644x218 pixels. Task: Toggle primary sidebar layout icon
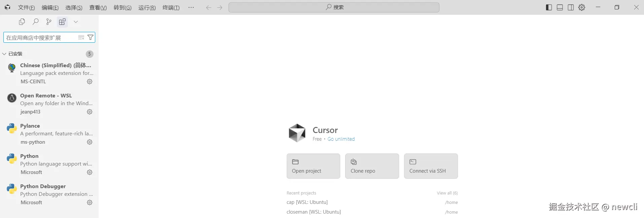(549, 7)
